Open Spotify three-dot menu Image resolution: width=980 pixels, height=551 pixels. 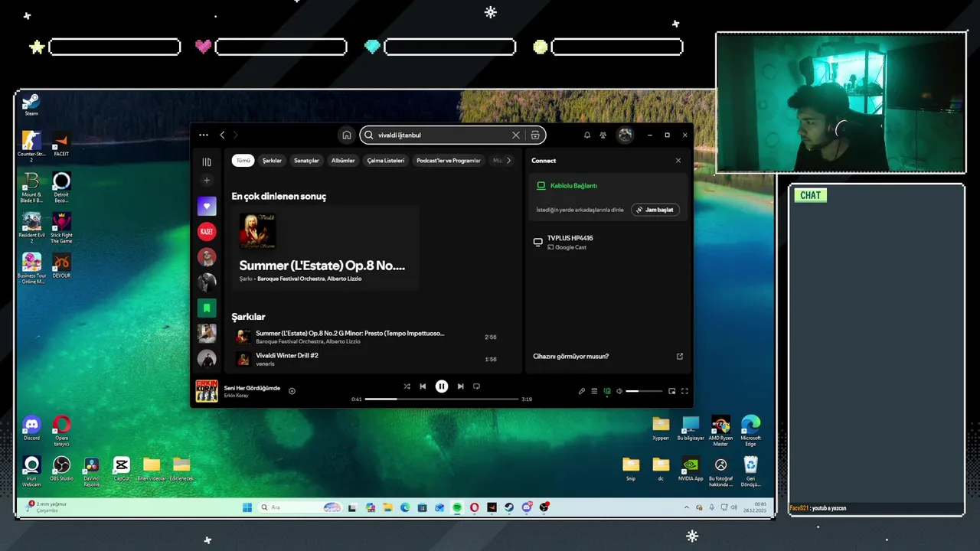pos(204,135)
